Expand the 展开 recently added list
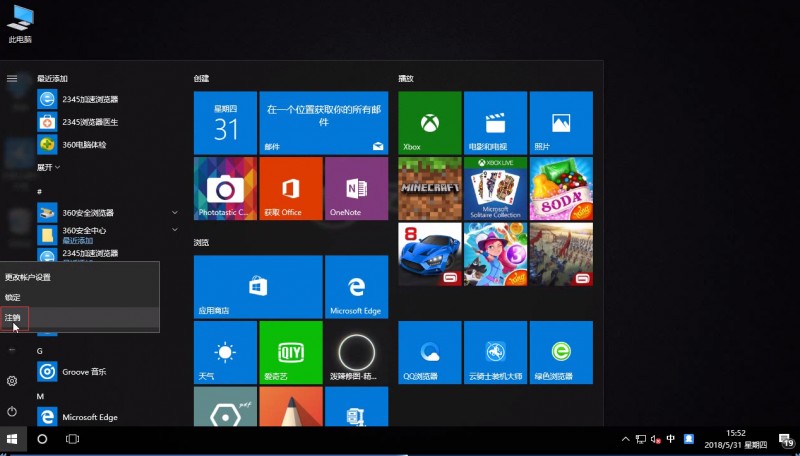Screen dimensions: 800x456 [x=48, y=167]
